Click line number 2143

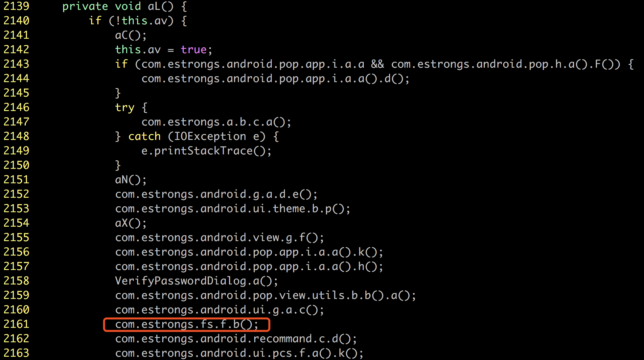coord(16,64)
